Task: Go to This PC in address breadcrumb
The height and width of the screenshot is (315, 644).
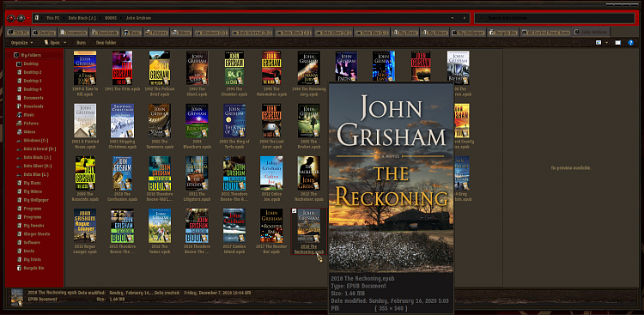Action: pos(52,18)
